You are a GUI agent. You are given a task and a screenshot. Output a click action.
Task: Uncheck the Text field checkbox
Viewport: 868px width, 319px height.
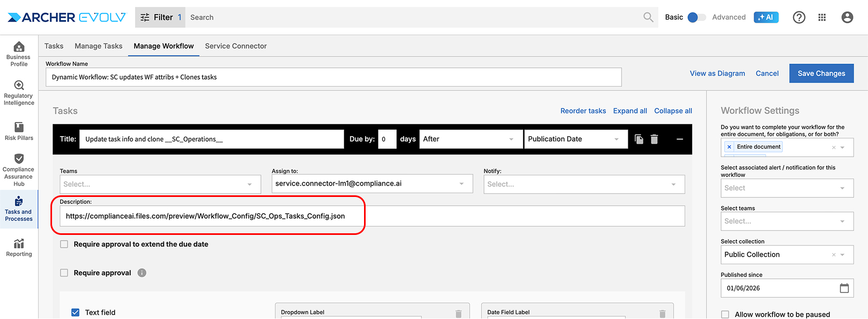(75, 312)
